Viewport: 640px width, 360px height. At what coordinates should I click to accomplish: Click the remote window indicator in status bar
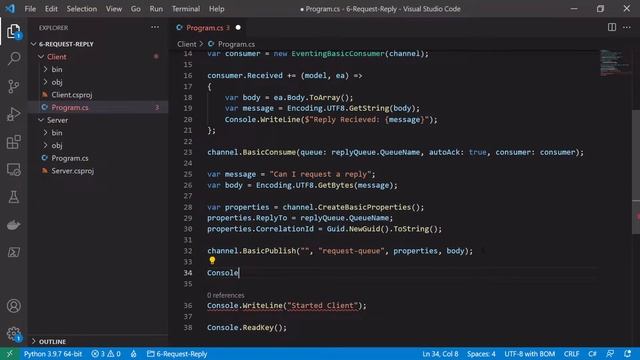pos(9,354)
